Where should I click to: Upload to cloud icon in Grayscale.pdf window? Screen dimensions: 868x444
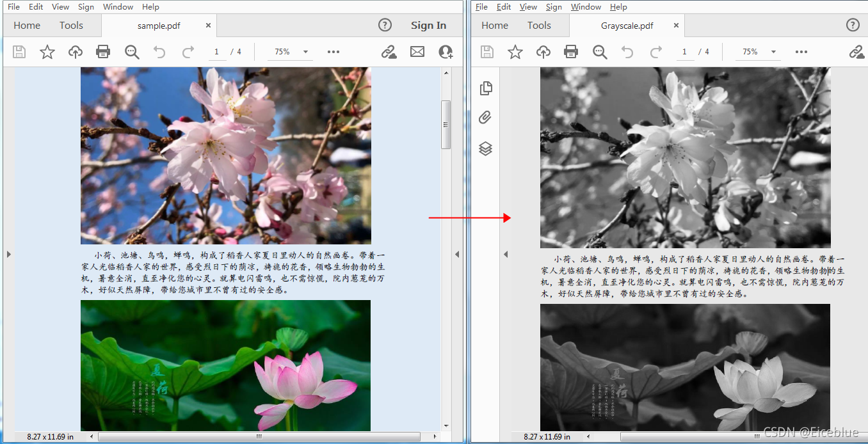click(x=543, y=52)
